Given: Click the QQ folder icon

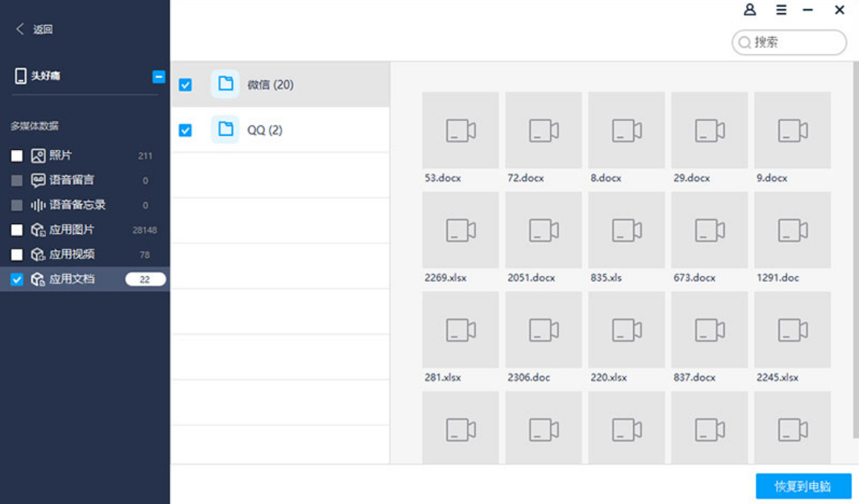Looking at the screenshot, I should [225, 129].
